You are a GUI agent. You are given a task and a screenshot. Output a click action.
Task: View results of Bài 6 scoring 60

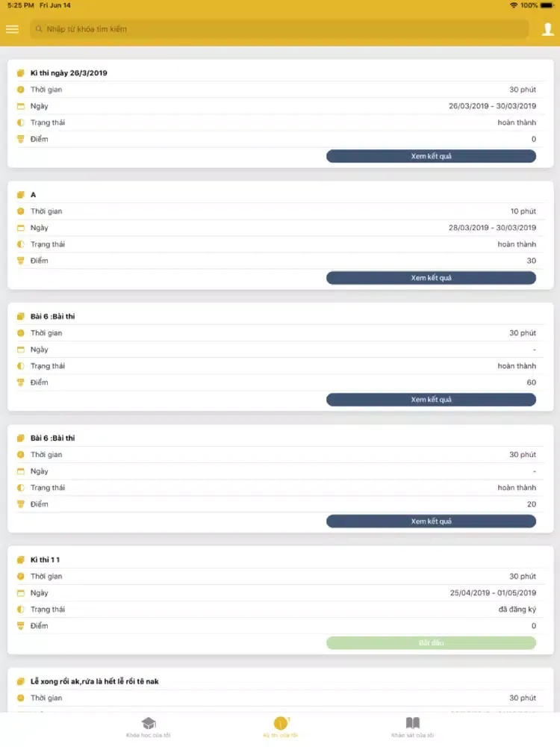pyautogui.click(x=431, y=400)
